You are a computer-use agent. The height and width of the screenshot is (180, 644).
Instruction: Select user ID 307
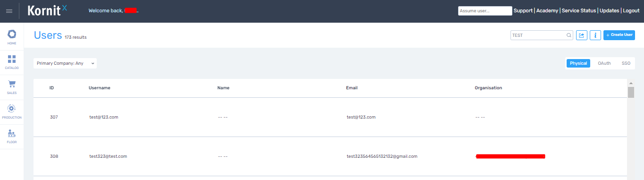click(x=54, y=117)
